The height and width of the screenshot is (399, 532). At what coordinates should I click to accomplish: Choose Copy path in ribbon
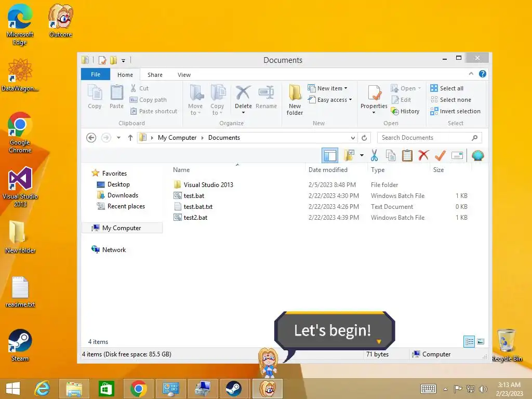pos(148,100)
